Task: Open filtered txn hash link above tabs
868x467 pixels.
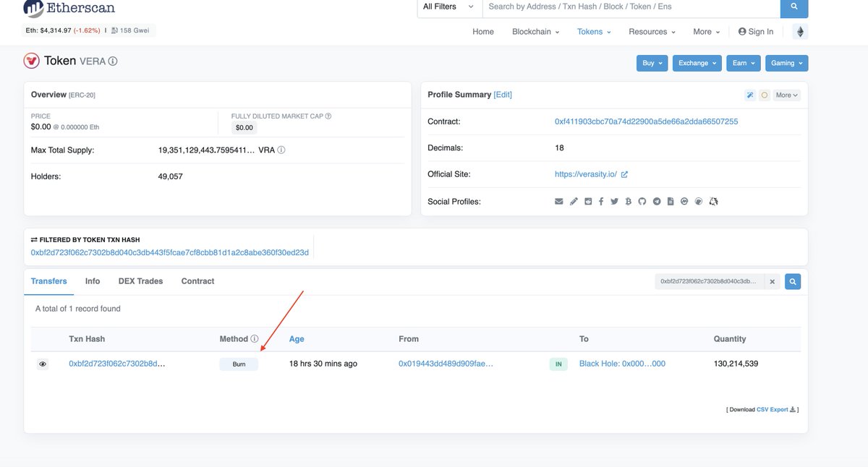Action: 170,252
